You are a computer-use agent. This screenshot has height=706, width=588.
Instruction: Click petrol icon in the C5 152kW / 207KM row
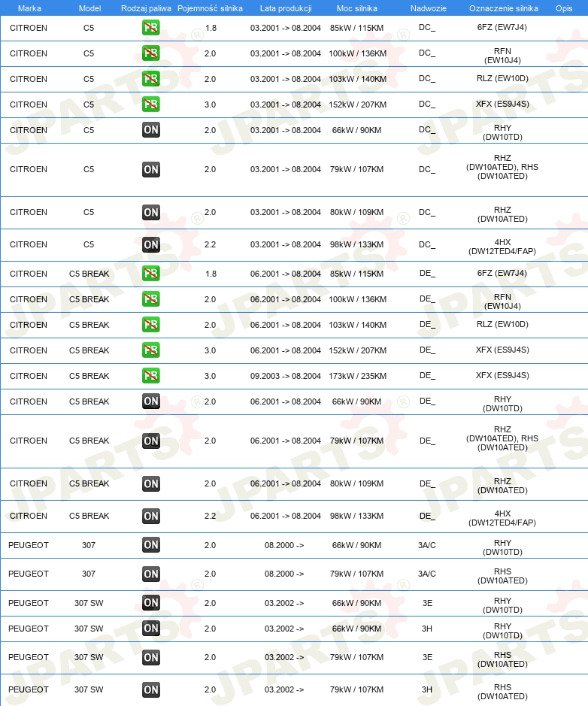coord(151,105)
